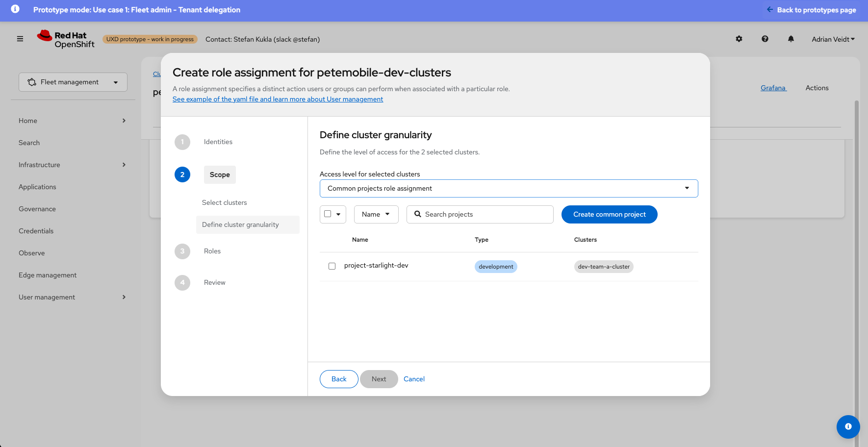The image size is (868, 447).
Task: Click the Search projects input field
Action: point(485,214)
